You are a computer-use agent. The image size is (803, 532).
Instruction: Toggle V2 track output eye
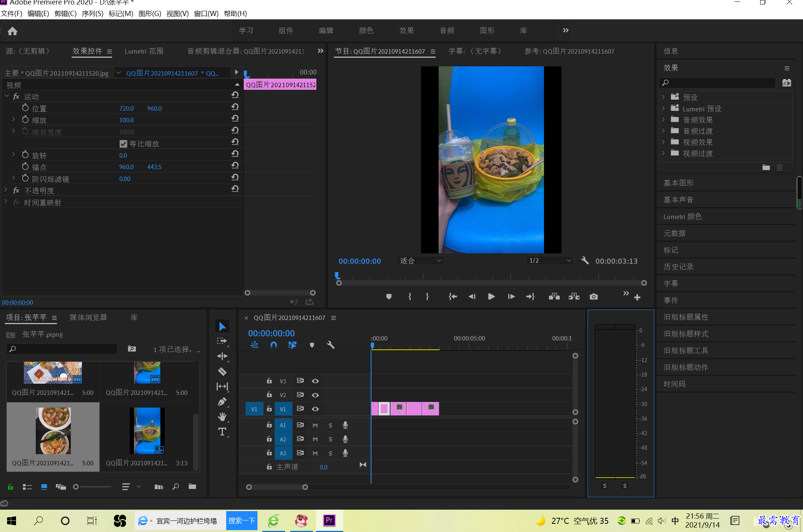(x=315, y=395)
